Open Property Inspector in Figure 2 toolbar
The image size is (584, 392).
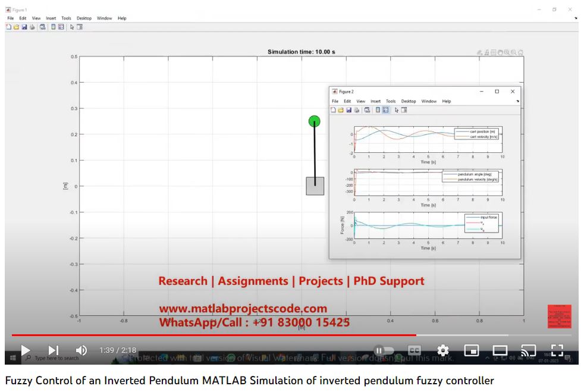click(x=404, y=110)
